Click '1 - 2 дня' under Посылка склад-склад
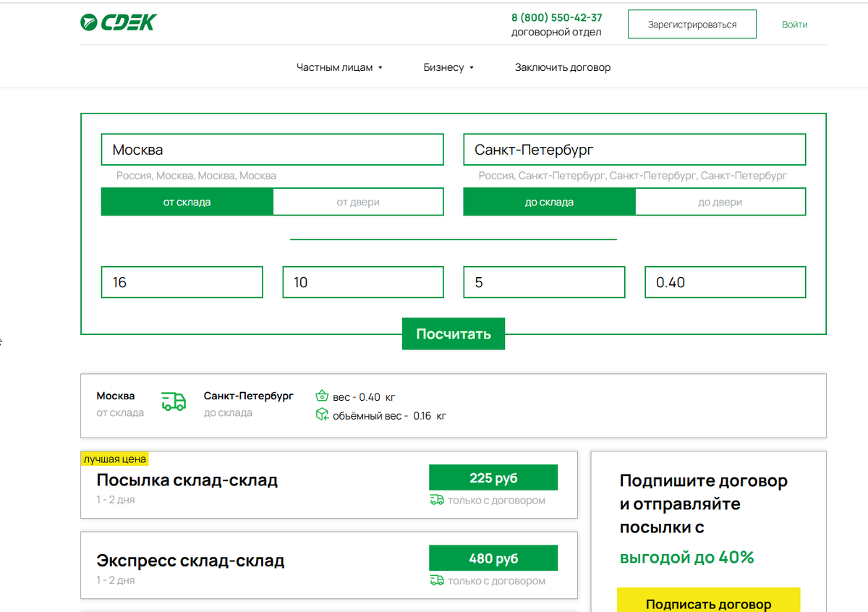This screenshot has height=612, width=868. tap(116, 499)
